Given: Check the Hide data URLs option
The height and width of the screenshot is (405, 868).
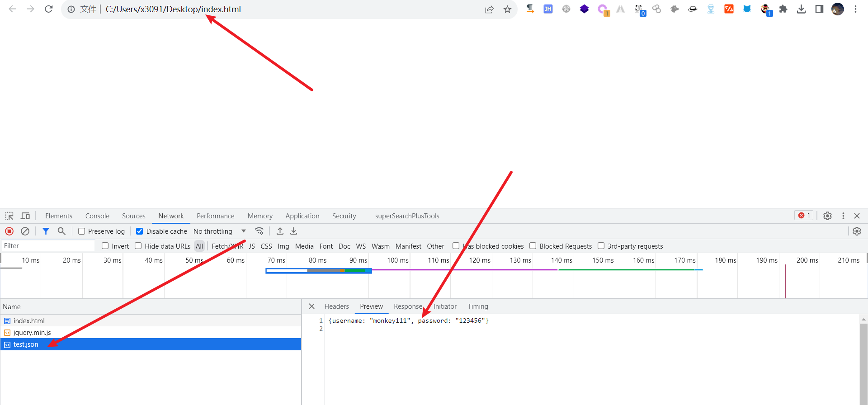Looking at the screenshot, I should 138,246.
